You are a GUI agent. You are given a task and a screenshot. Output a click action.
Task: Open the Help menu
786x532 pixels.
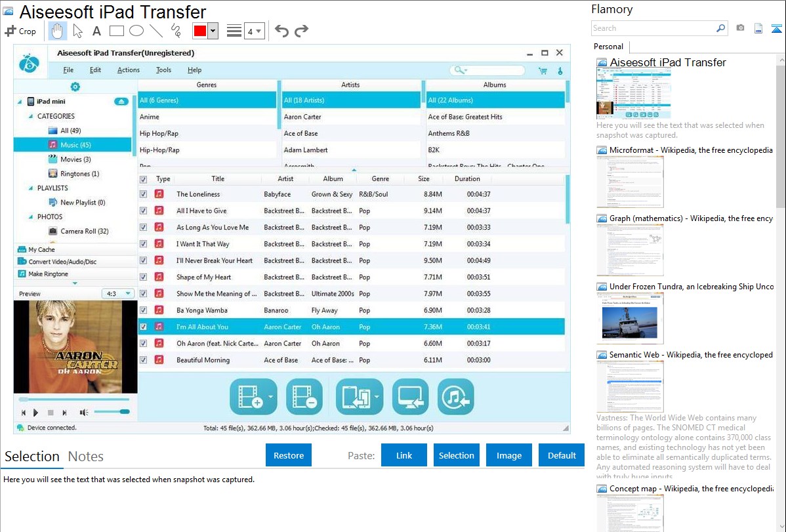[194, 70]
